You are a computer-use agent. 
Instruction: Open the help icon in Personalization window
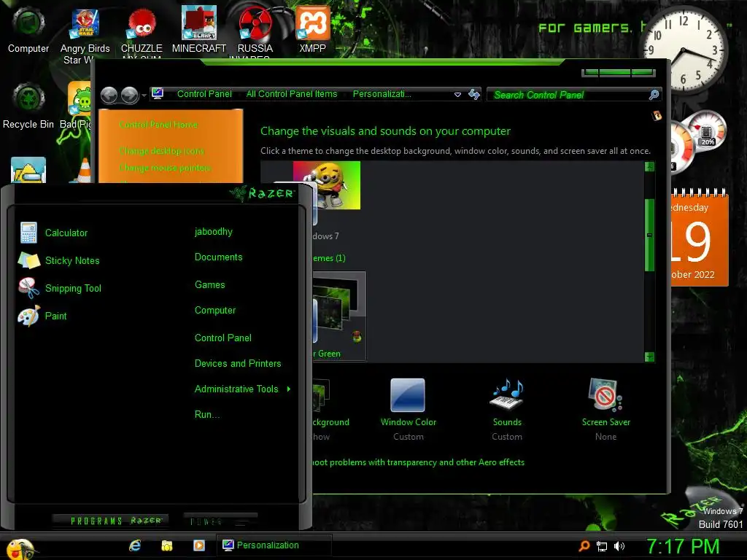coord(657,115)
